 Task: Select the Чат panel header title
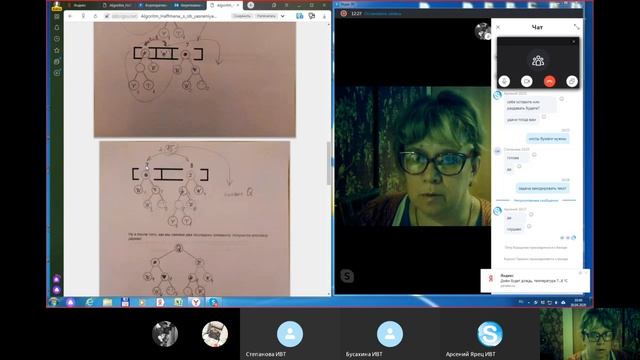pyautogui.click(x=537, y=27)
